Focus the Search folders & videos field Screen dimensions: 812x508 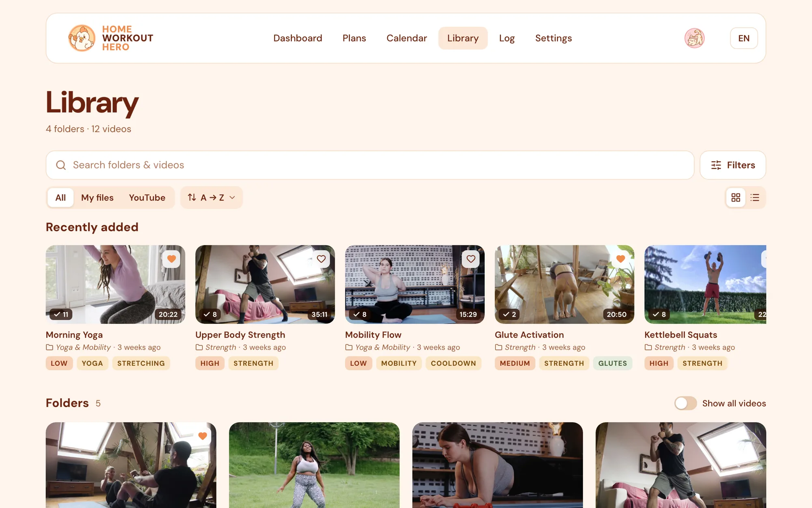coord(370,165)
